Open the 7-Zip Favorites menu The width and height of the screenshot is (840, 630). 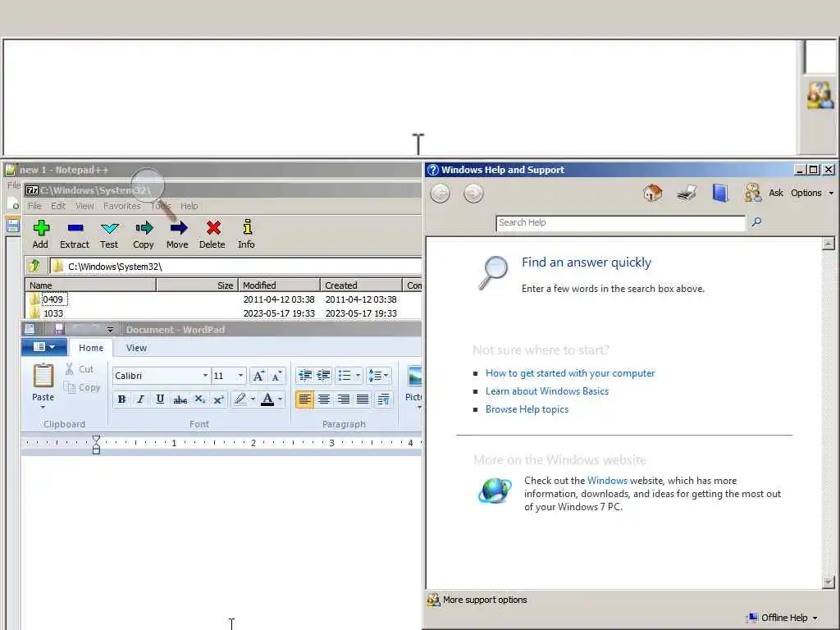(x=122, y=206)
